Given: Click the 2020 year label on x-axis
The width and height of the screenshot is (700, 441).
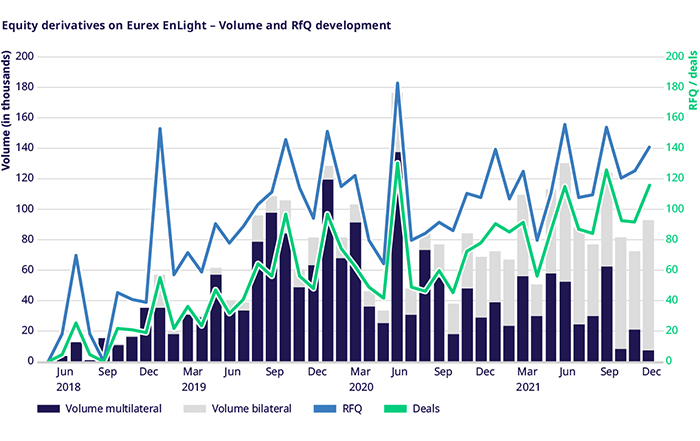Looking at the screenshot, I should [x=358, y=385].
